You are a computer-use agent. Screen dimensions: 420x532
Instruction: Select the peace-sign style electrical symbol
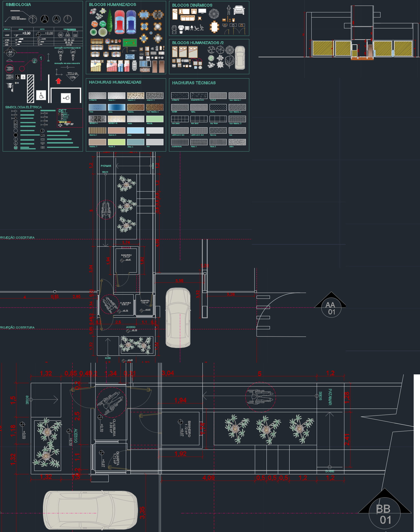click(16, 143)
